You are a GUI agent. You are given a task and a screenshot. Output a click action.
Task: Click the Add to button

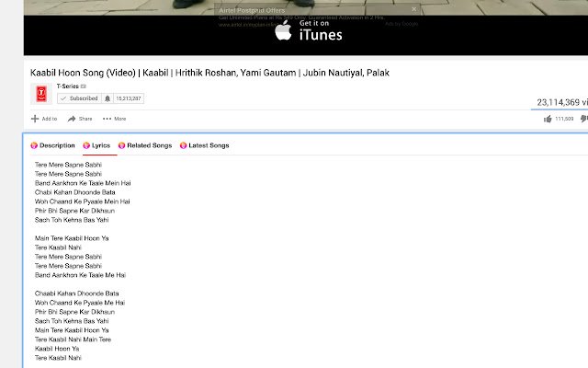(44, 119)
